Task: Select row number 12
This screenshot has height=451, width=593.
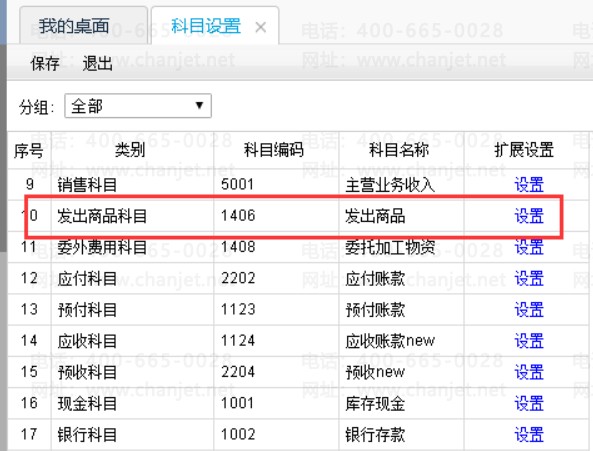Action: (29, 279)
